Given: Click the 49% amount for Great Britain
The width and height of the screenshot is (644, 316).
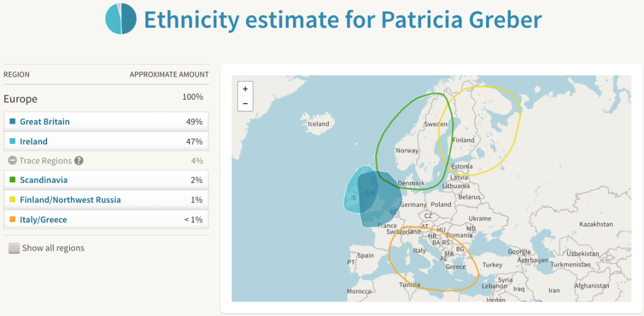Looking at the screenshot, I should click(195, 121).
